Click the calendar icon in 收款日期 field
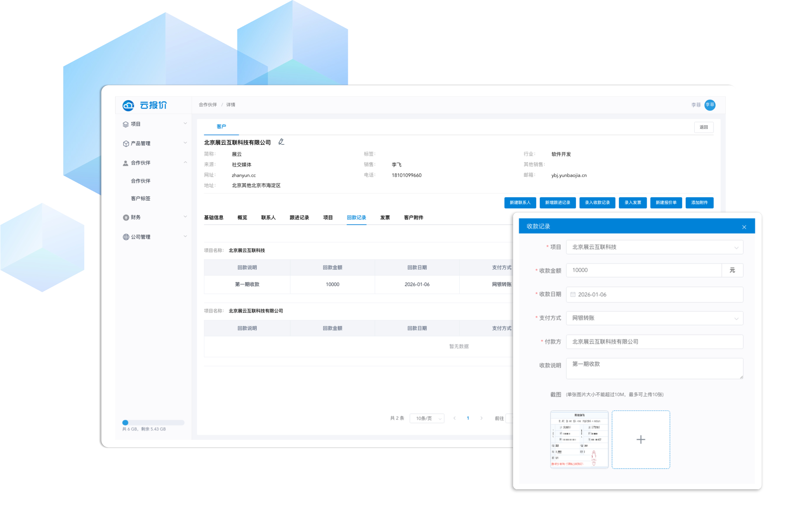This screenshot has width=812, height=520. click(x=573, y=295)
